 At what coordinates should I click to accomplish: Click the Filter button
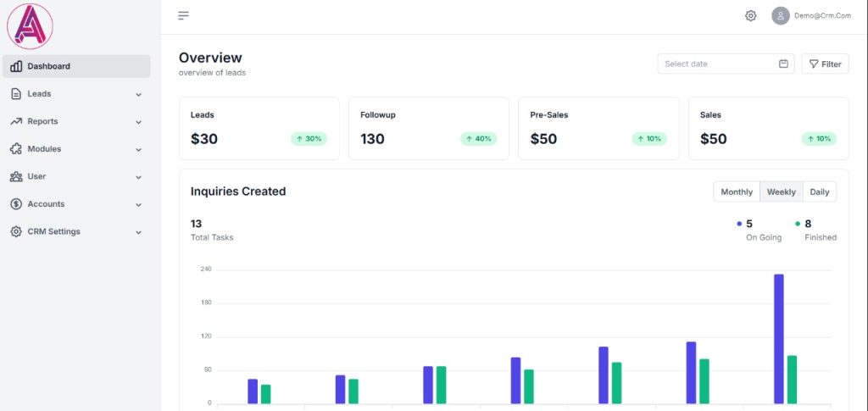(x=825, y=64)
